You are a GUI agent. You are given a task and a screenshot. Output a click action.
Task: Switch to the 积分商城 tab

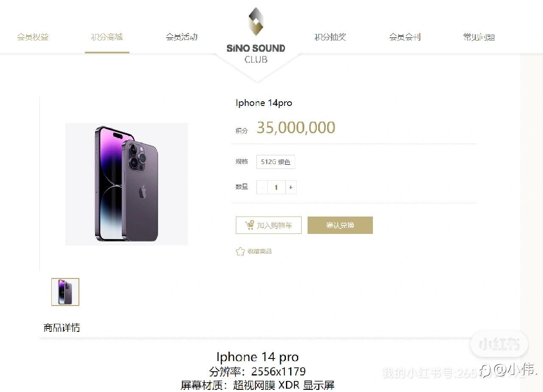click(x=107, y=37)
